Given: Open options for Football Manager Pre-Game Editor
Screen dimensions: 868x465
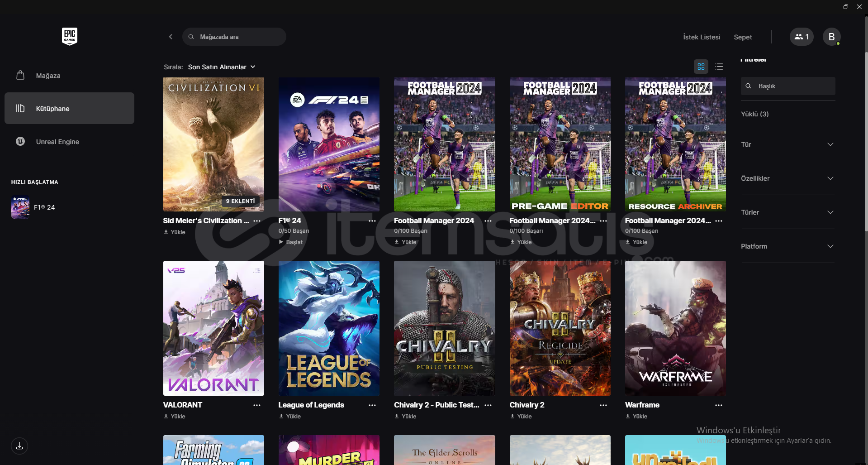Looking at the screenshot, I should (603, 221).
